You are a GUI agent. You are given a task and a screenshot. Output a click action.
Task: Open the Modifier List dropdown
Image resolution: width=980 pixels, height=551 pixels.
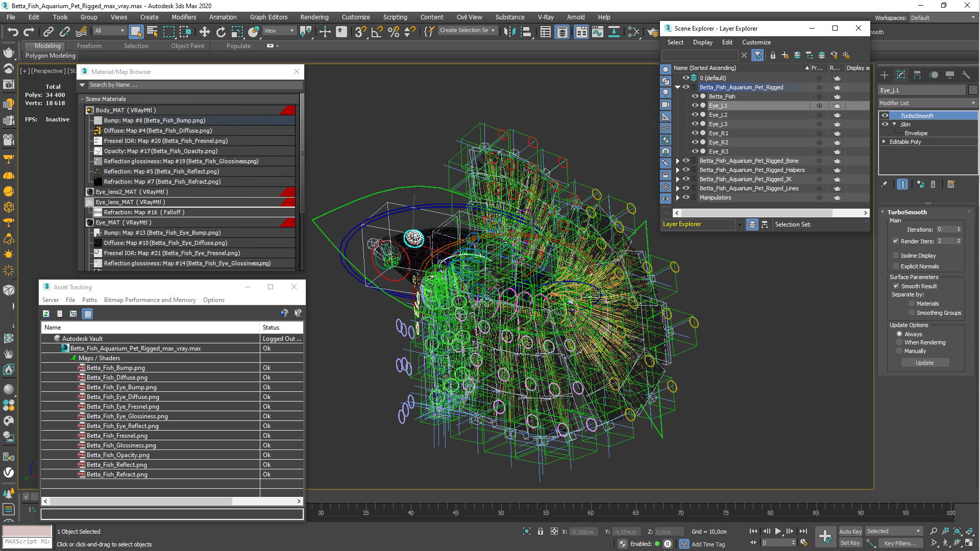[x=927, y=103]
